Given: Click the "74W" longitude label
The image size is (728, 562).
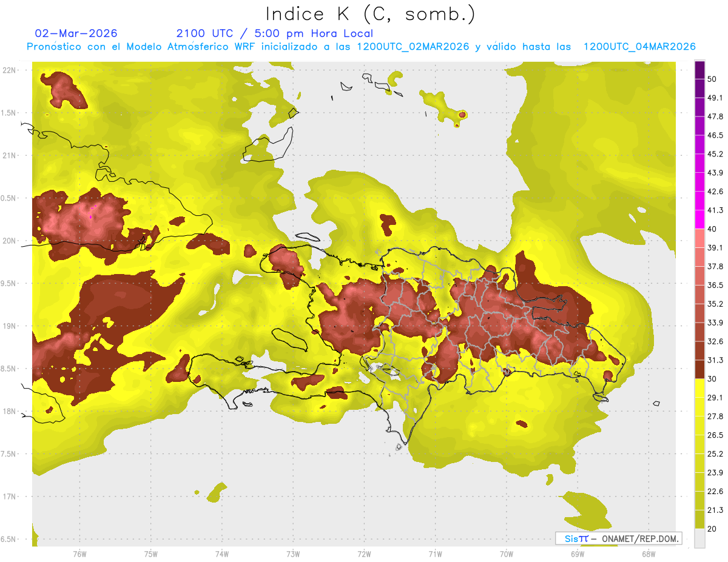Looking at the screenshot, I should (222, 555).
